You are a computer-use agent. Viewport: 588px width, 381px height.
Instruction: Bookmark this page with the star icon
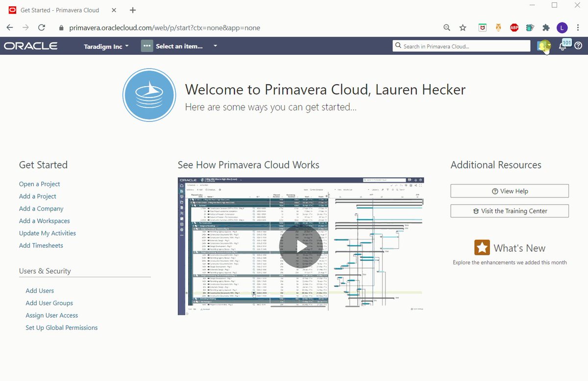click(463, 28)
